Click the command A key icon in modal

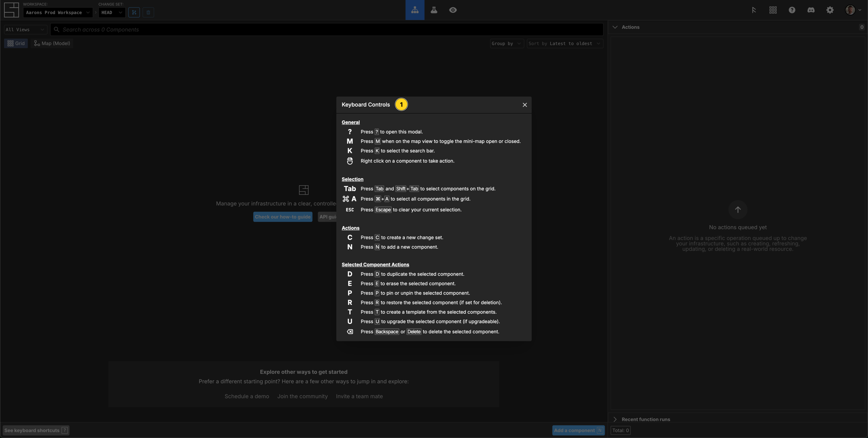tap(350, 199)
